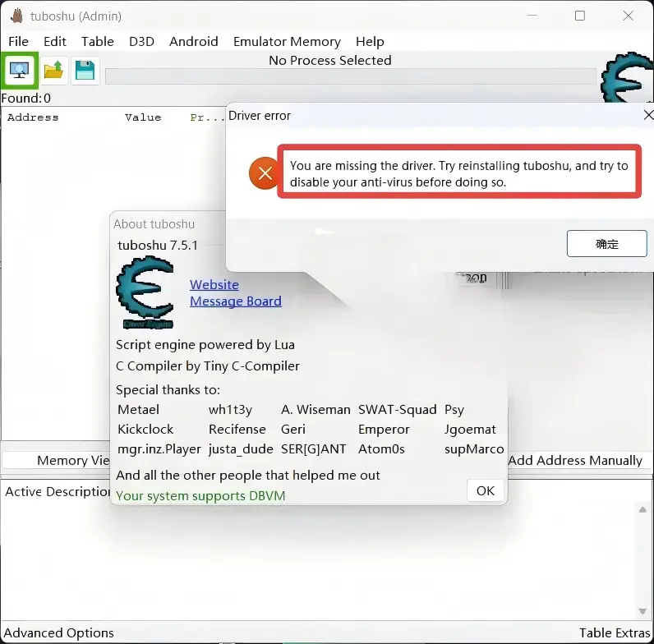This screenshot has width=654, height=644.
Task: Click the open folder toolbar icon
Action: tap(53, 70)
